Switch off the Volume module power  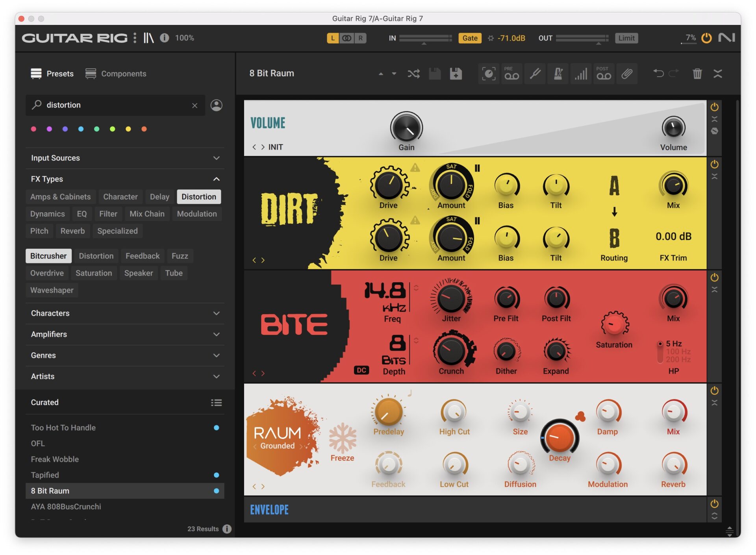tap(714, 107)
